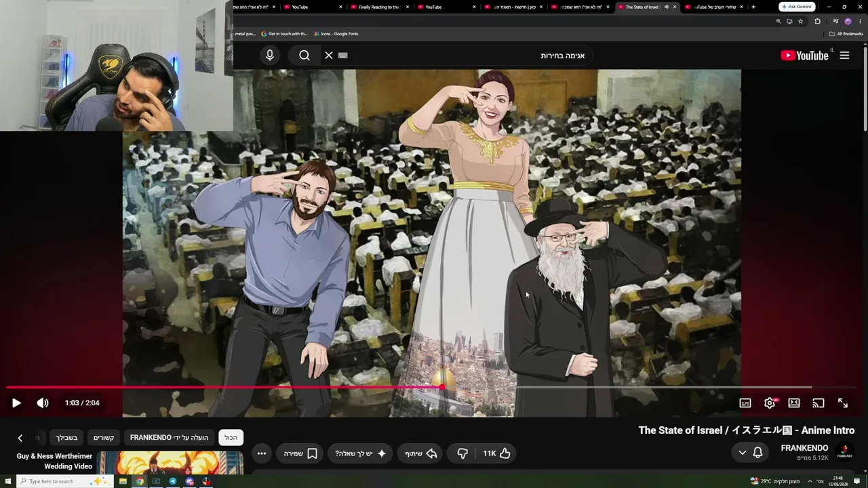
Task: Switch to 'The State of Israel' tab
Action: (642, 7)
